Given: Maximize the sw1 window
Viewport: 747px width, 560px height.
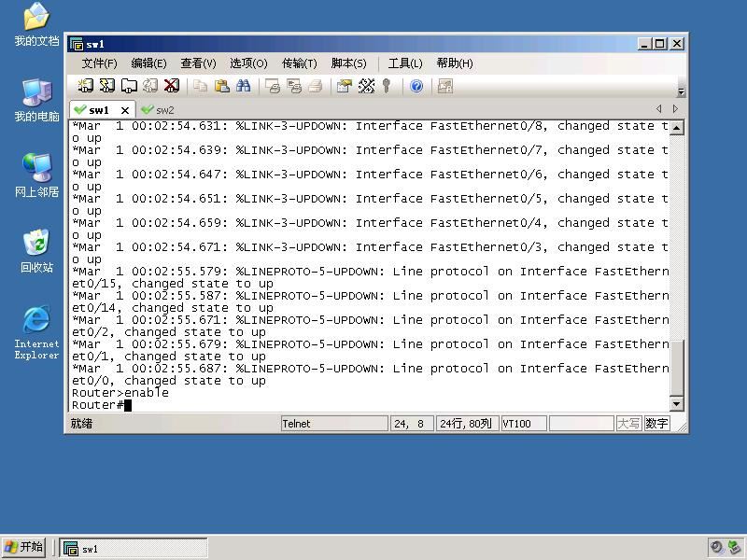Looking at the screenshot, I should 660,44.
